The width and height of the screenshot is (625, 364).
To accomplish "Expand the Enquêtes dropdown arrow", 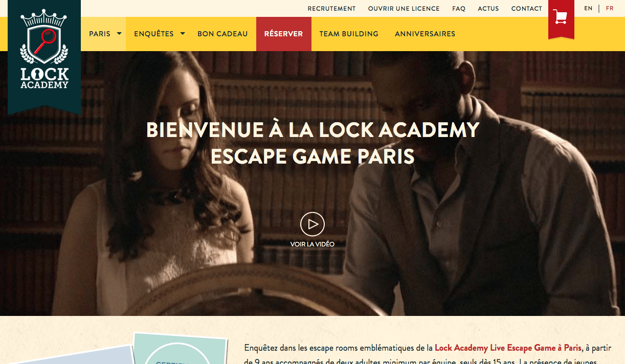I will 183,34.
